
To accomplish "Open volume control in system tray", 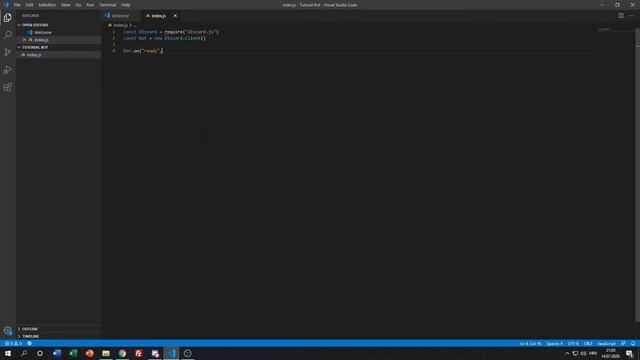I will [584, 353].
